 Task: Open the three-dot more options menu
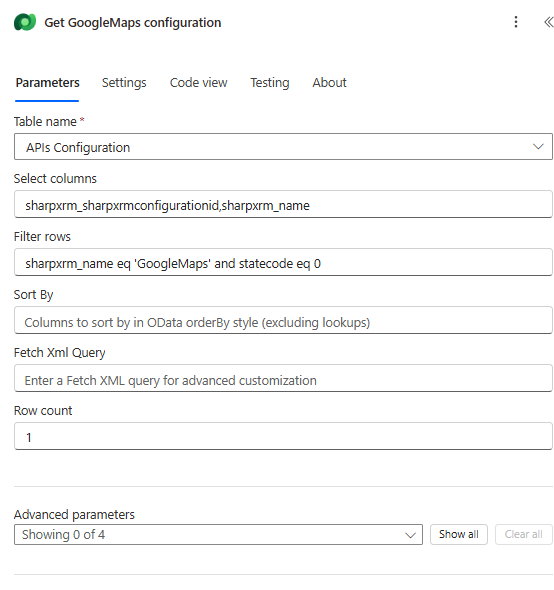click(516, 22)
